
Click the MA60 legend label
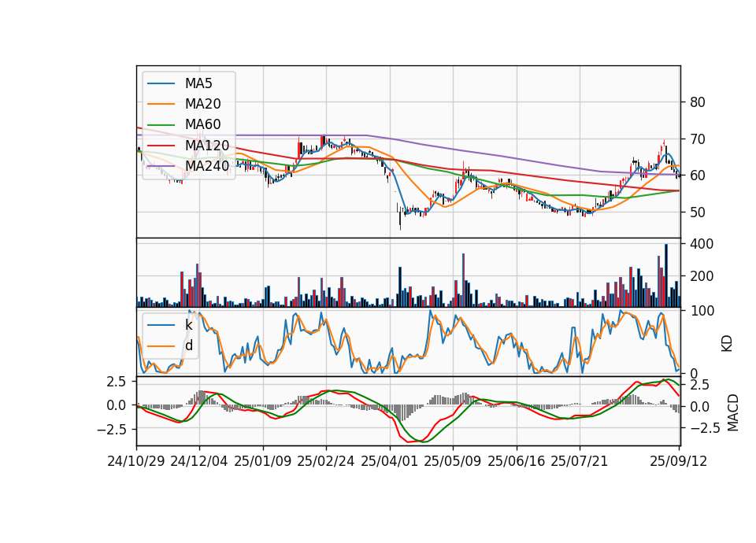tap(202, 124)
